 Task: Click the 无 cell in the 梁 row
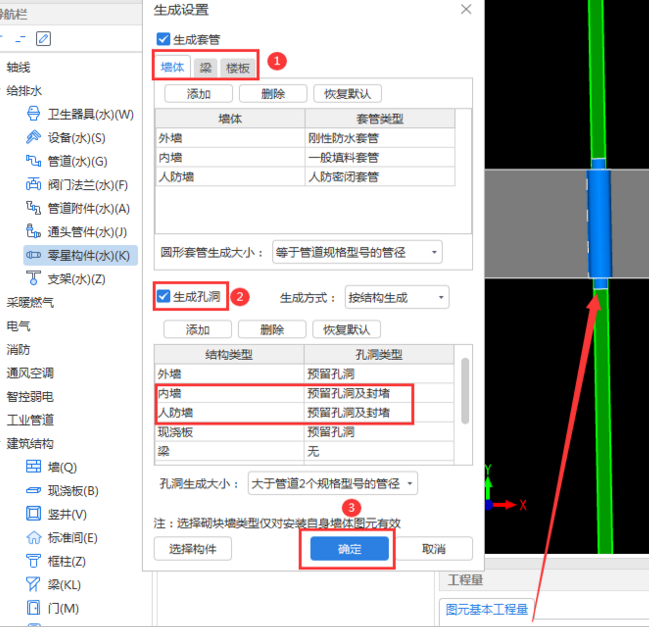(x=379, y=451)
